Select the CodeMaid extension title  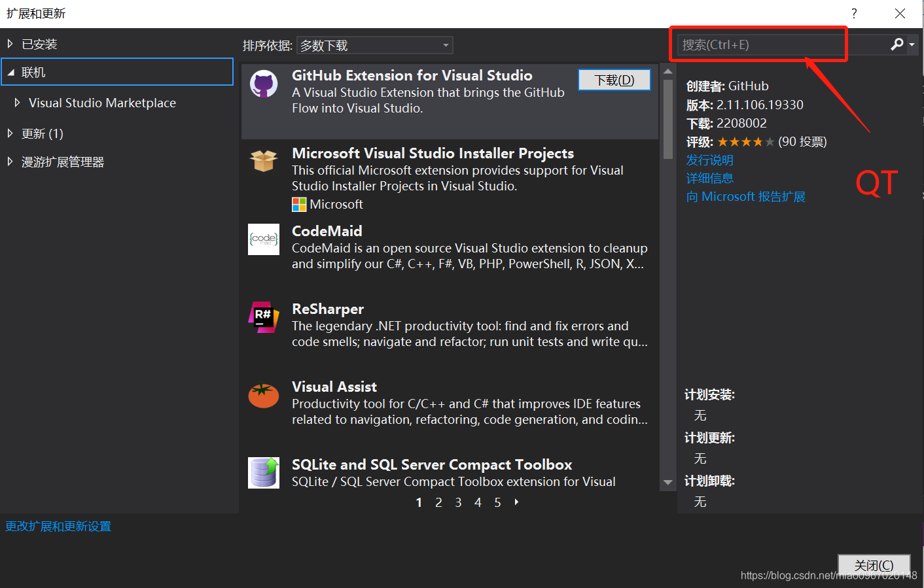pos(327,231)
